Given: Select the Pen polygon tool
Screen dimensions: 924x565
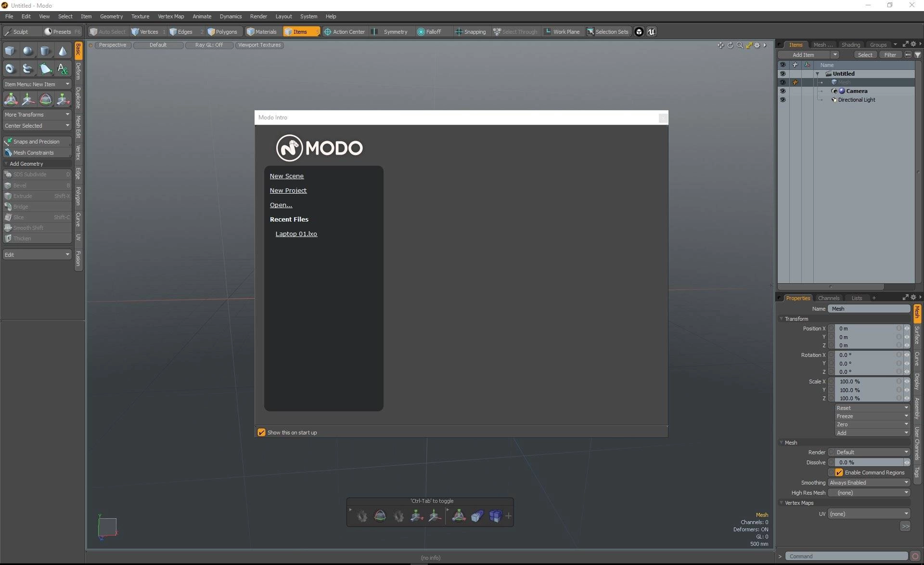Looking at the screenshot, I should [x=45, y=69].
